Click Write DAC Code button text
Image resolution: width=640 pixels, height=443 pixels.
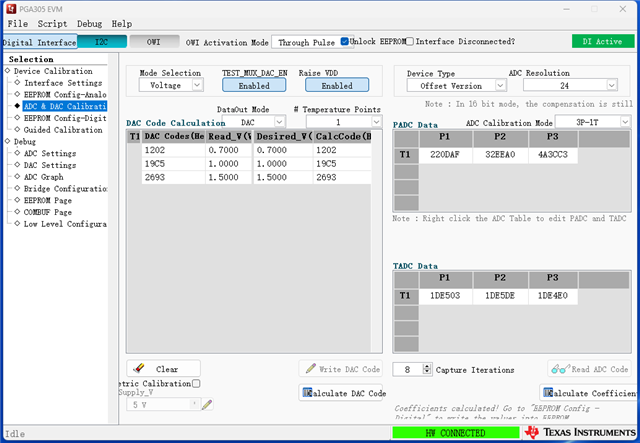pos(349,369)
